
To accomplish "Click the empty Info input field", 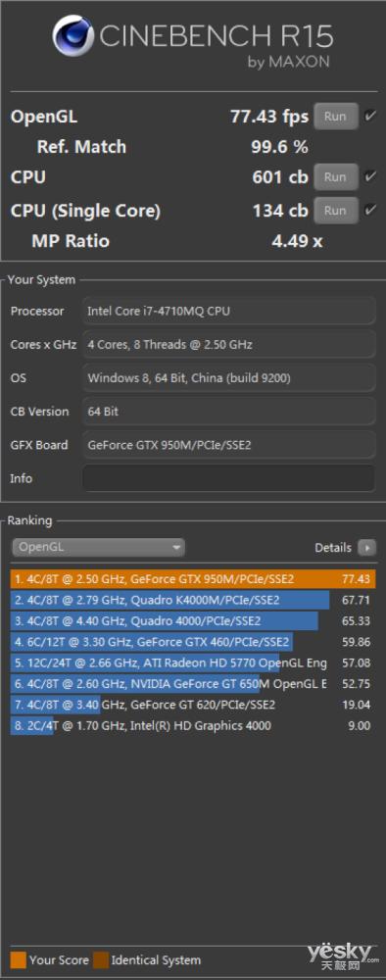I will [x=228, y=479].
